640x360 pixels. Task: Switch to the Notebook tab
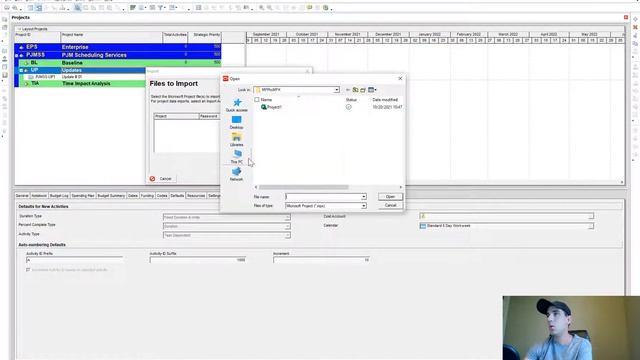[x=39, y=196]
